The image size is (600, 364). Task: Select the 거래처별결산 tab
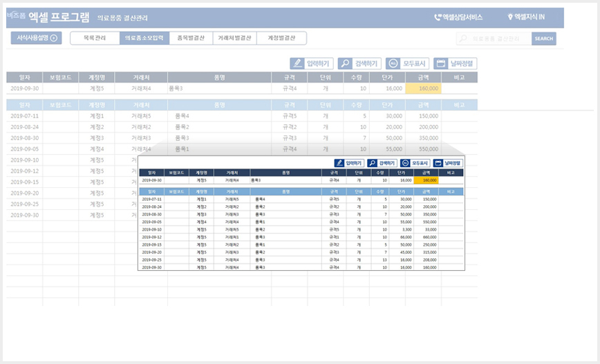pyautogui.click(x=234, y=38)
